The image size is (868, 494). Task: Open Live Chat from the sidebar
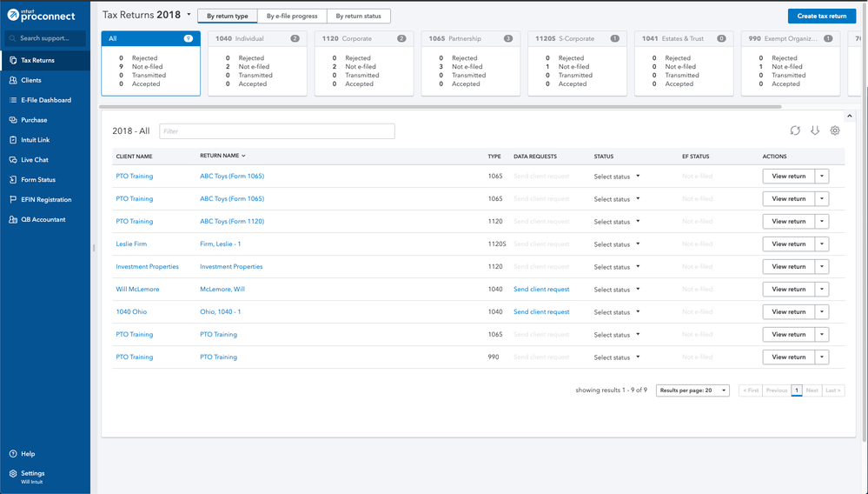(x=34, y=160)
